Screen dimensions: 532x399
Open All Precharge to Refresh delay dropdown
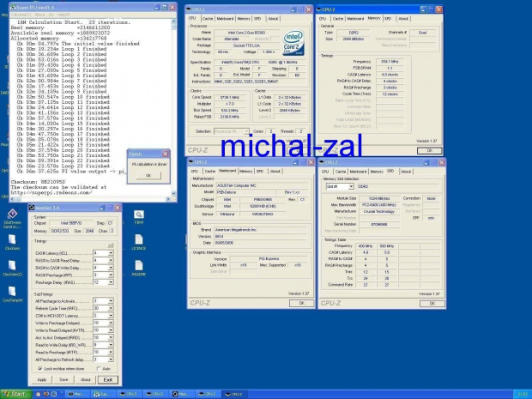[x=111, y=360]
